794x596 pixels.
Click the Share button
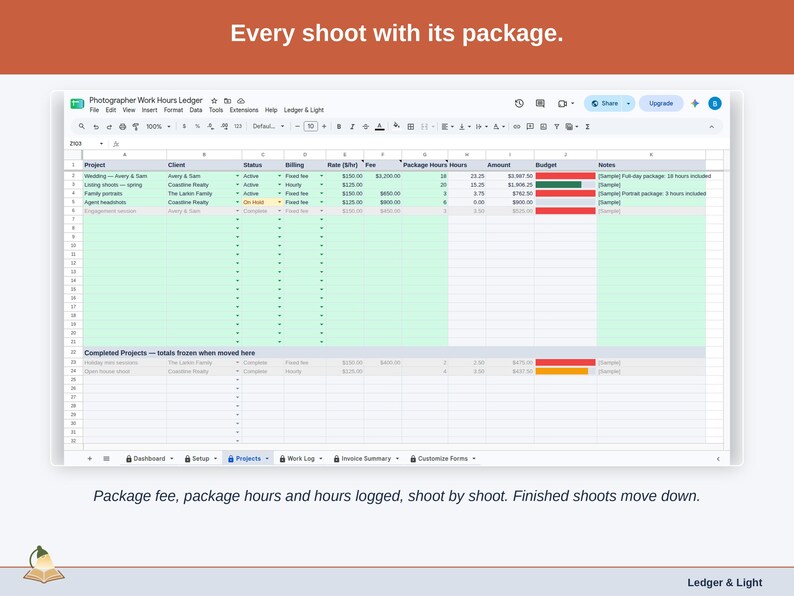click(x=604, y=103)
